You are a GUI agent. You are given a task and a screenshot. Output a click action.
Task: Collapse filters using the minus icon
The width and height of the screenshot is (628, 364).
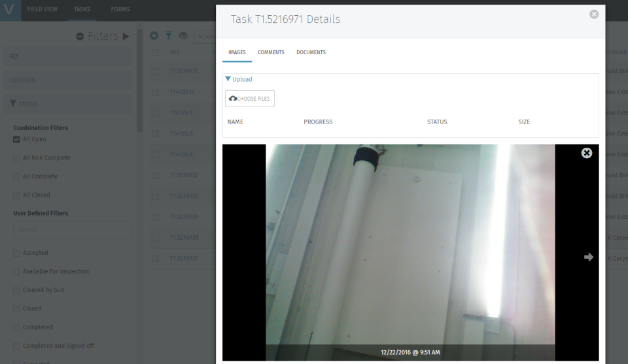tap(80, 37)
